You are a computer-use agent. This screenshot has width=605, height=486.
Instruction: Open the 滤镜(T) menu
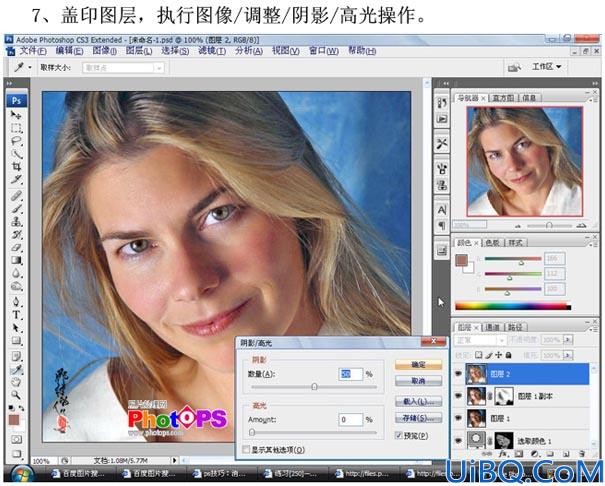coord(212,51)
